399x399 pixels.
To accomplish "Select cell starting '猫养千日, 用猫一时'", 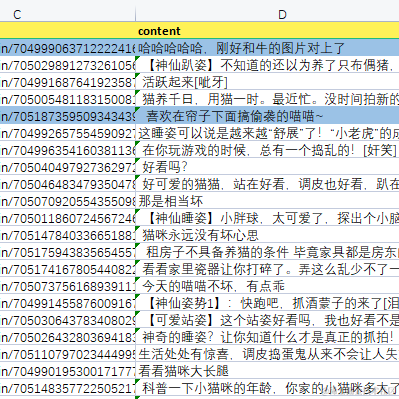I will (x=267, y=99).
